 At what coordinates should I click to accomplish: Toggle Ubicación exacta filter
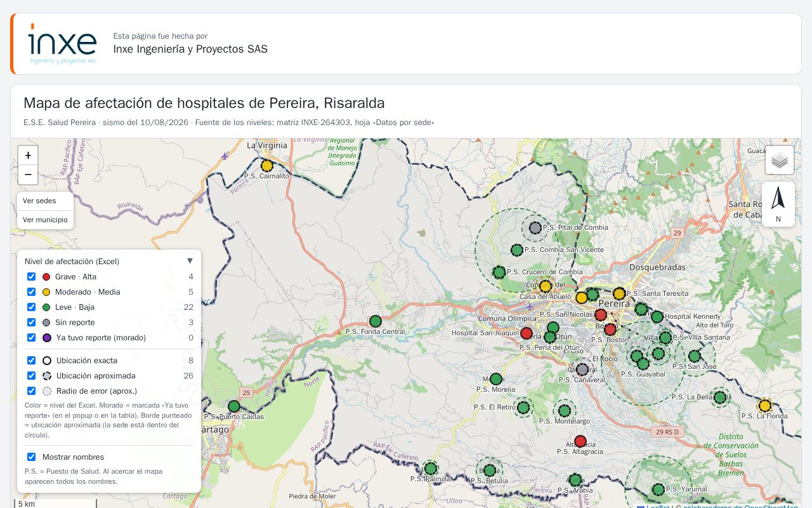click(31, 361)
